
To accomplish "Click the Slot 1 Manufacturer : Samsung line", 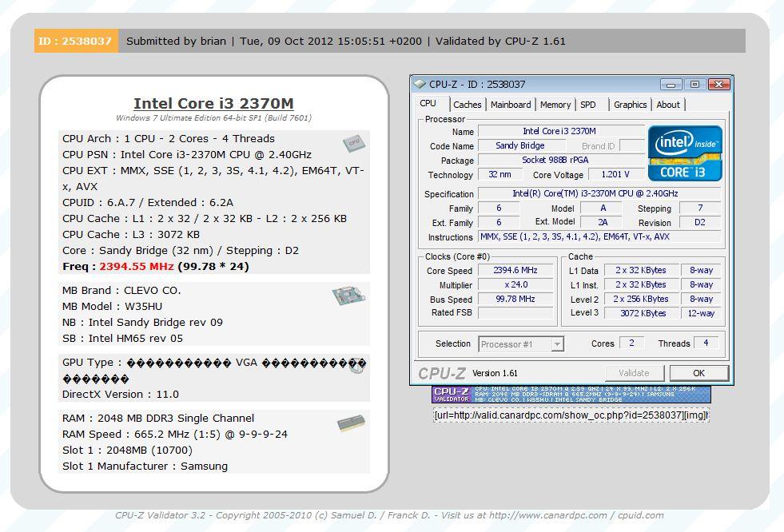I will click(x=145, y=466).
